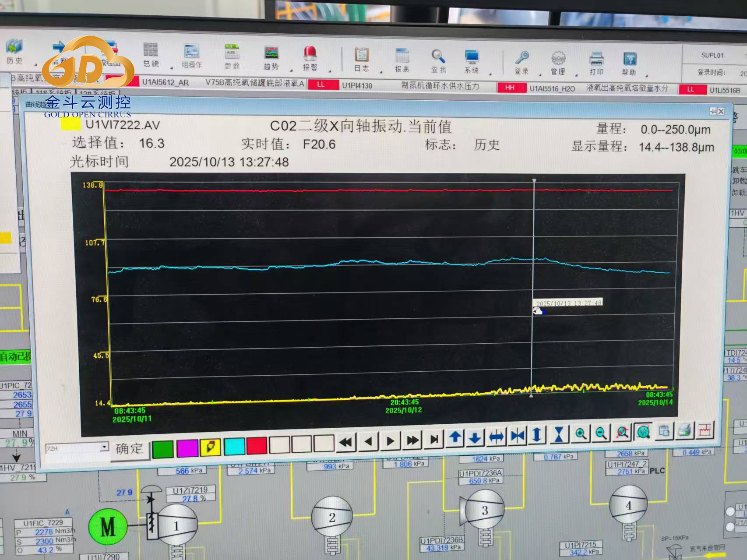Image resolution: width=747 pixels, height=560 pixels.
Task: Open the 日志 log icon
Action: click(361, 59)
